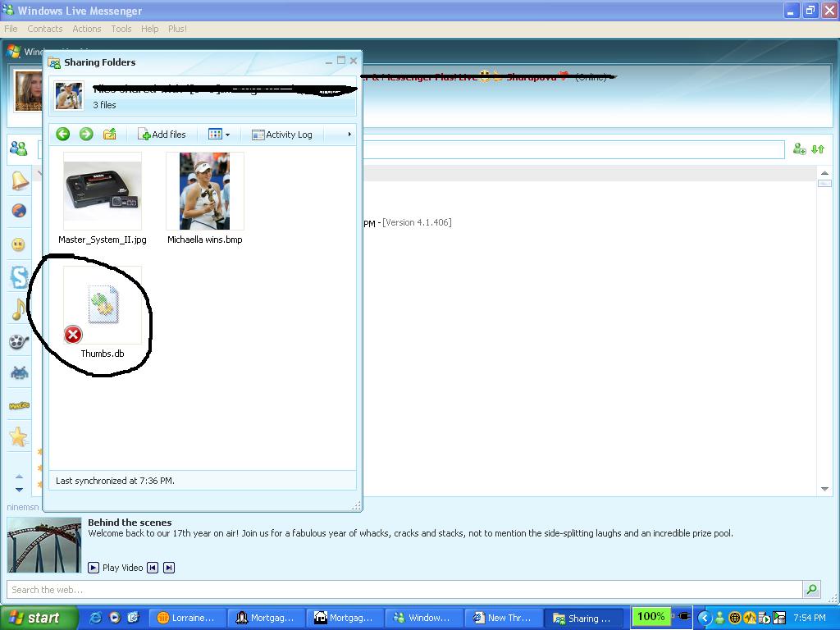Play Video for Behind the scenes
The image size is (840, 630).
[x=115, y=568]
